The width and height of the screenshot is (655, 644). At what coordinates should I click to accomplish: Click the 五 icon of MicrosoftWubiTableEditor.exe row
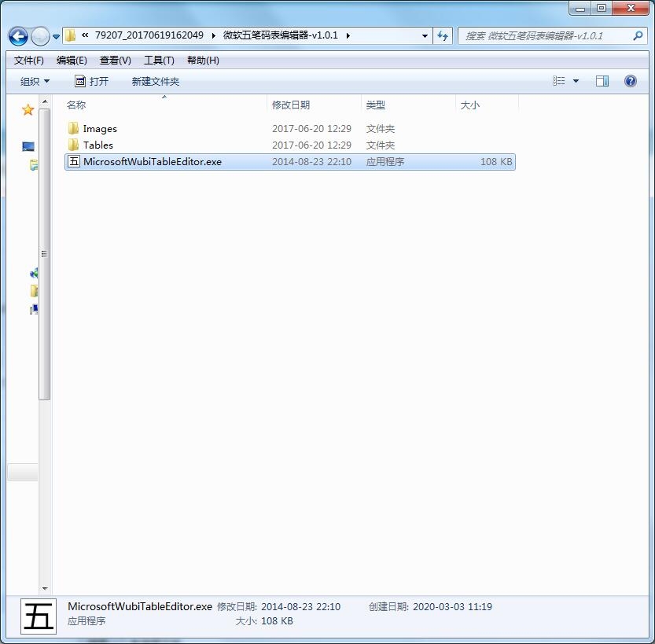coord(74,161)
